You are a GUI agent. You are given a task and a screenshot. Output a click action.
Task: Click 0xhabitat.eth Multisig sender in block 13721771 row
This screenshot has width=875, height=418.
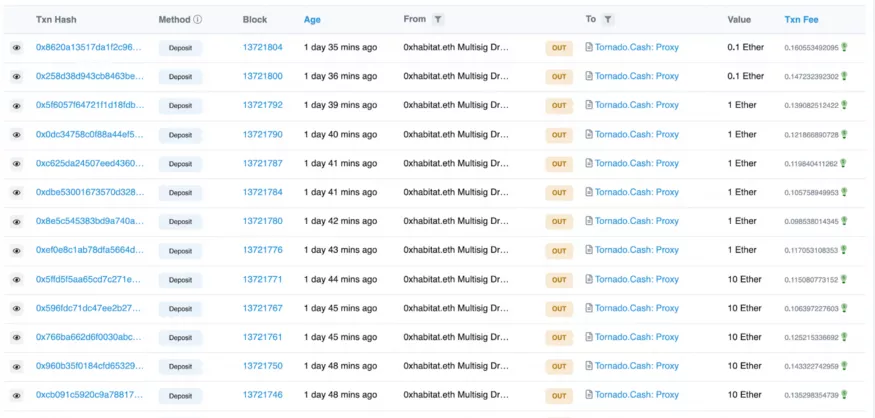456,279
